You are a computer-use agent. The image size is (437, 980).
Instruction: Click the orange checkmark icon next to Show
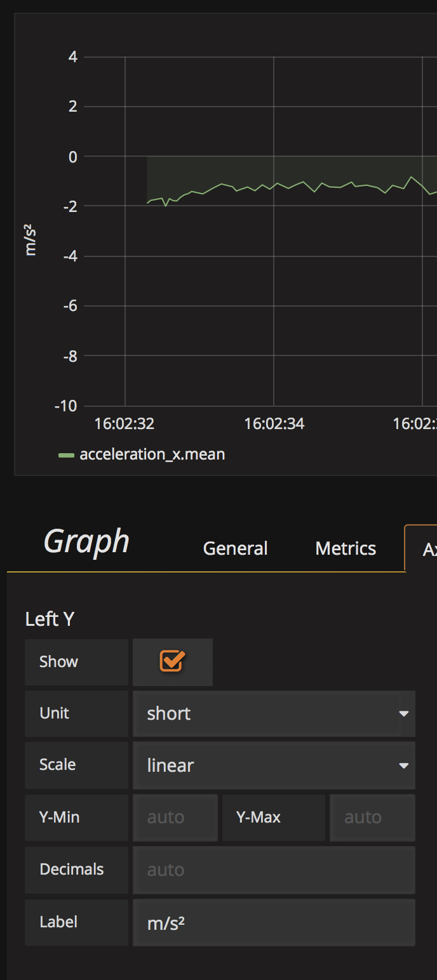pyautogui.click(x=172, y=661)
